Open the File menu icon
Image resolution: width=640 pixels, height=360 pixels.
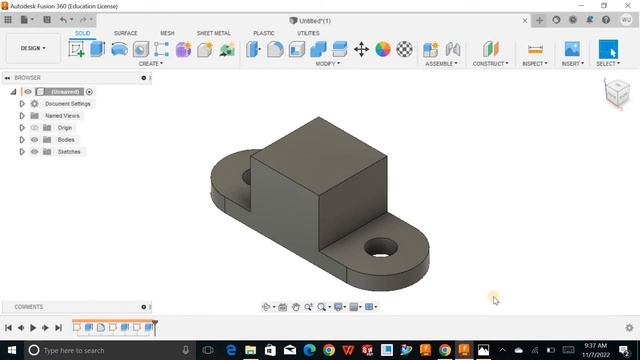[x=27, y=20]
